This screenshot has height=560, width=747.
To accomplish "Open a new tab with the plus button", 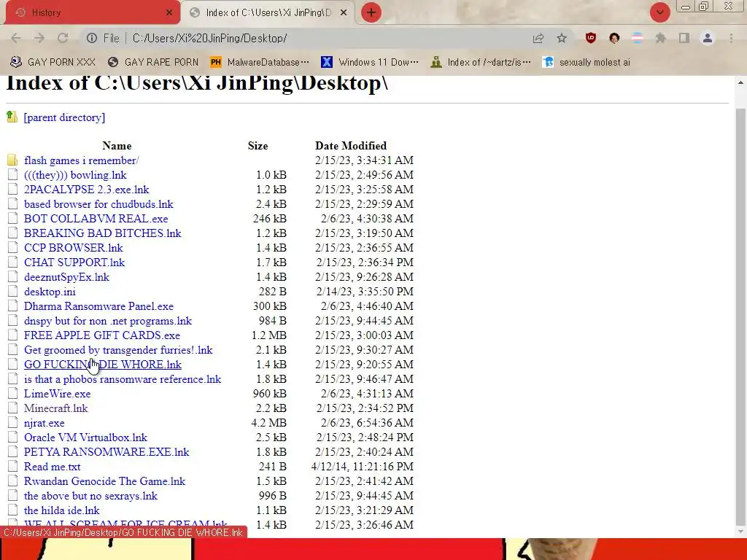I will click(x=371, y=12).
